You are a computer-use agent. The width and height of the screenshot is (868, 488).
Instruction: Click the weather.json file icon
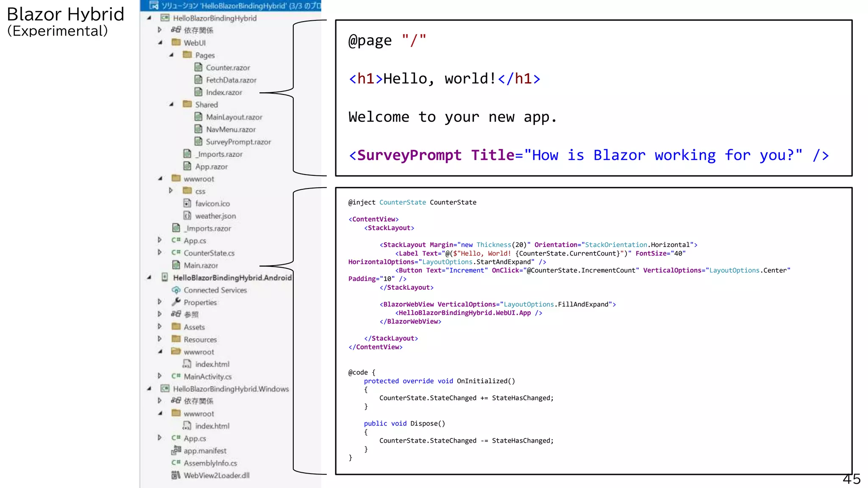point(187,215)
